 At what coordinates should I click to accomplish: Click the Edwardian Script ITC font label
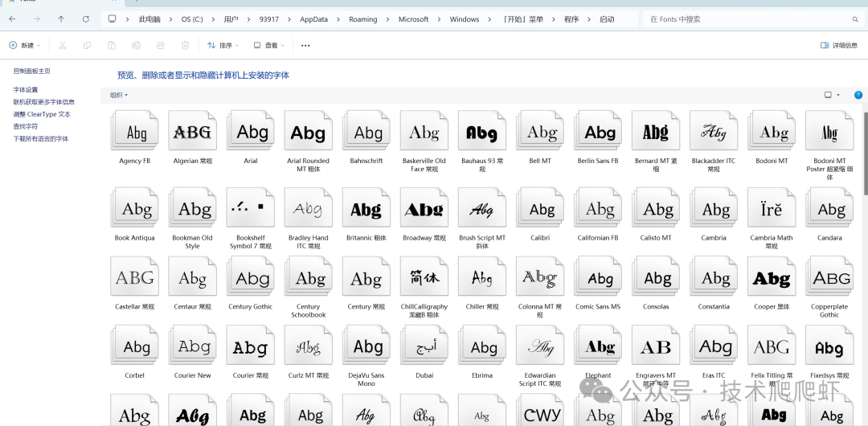(540, 379)
